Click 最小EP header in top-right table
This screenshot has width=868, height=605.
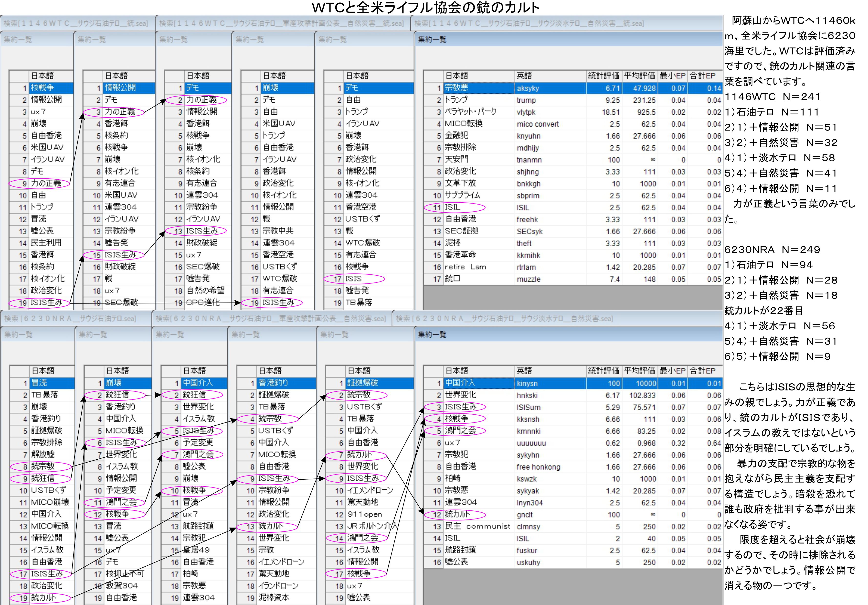coord(672,76)
